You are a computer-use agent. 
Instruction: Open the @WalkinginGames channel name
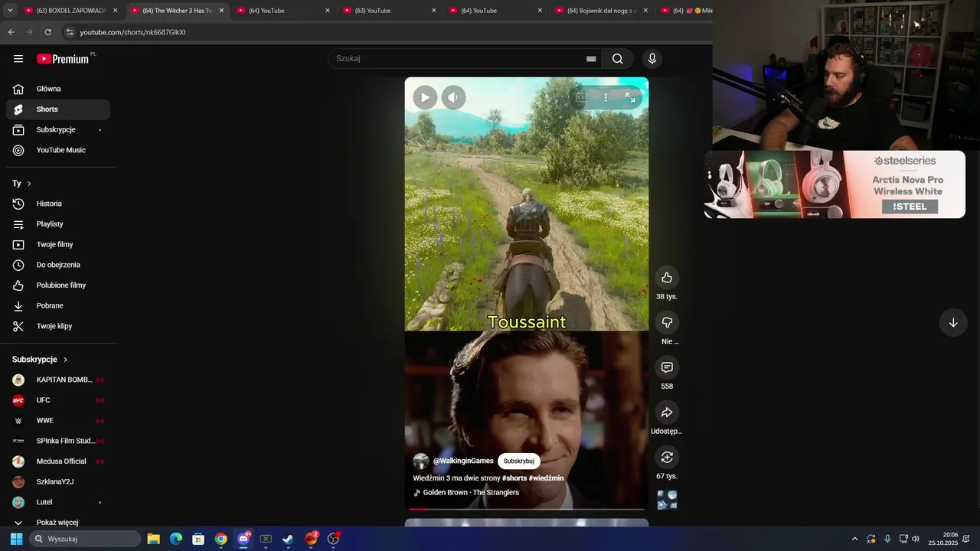(x=463, y=461)
